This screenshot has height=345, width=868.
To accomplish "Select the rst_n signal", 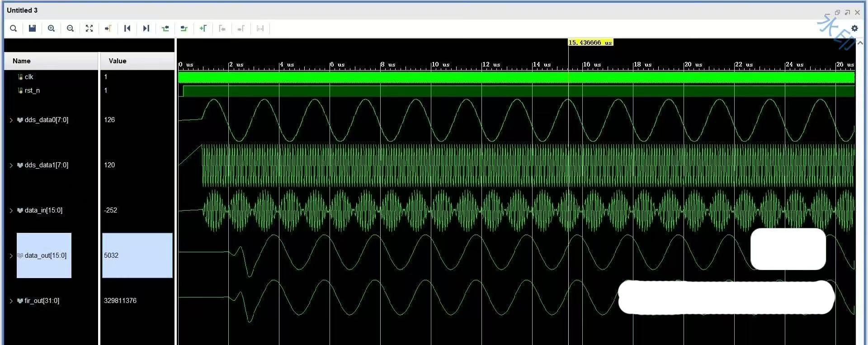I will pos(32,90).
